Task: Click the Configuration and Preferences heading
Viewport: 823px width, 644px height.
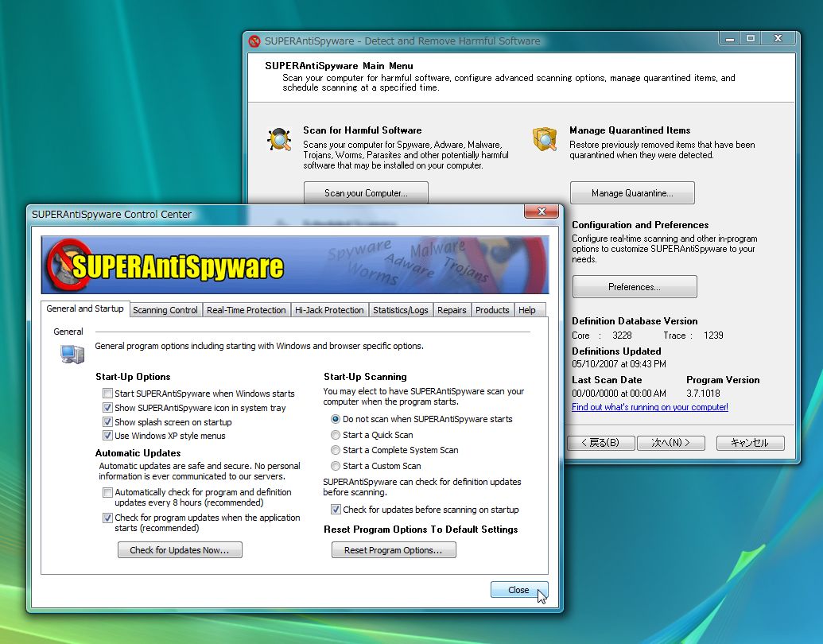Action: (x=640, y=225)
